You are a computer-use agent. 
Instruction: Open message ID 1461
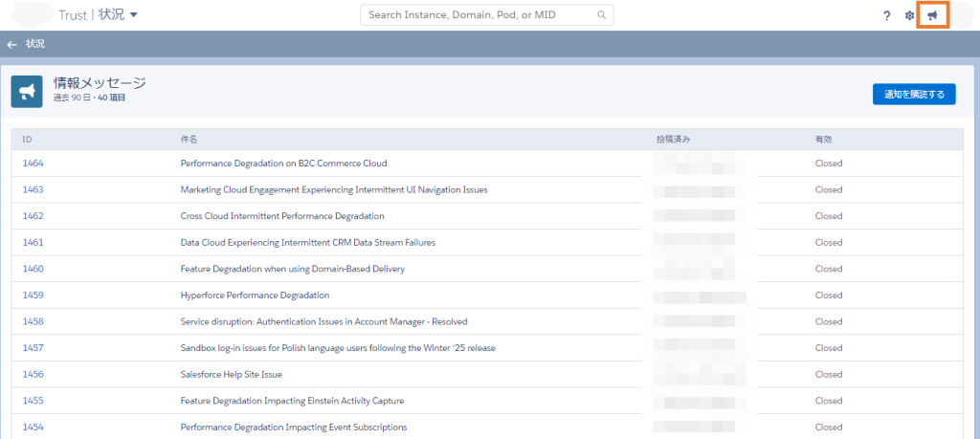coord(33,243)
